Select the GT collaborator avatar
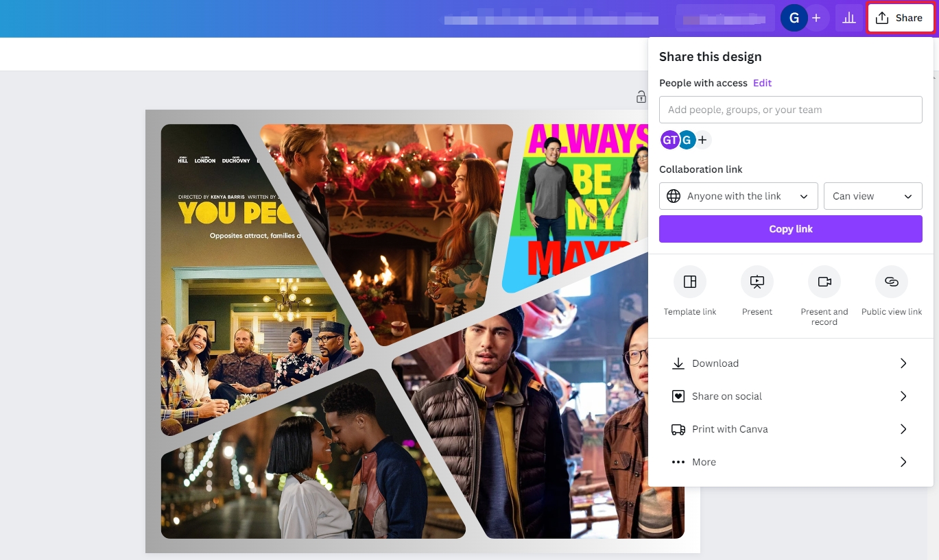Image resolution: width=939 pixels, height=560 pixels. tap(669, 140)
